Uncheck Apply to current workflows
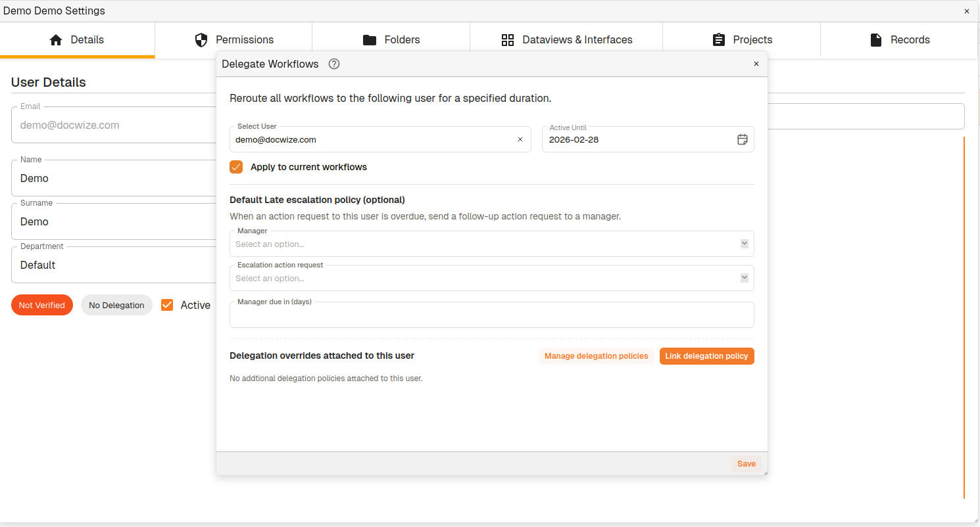This screenshot has width=980, height=527. click(236, 167)
